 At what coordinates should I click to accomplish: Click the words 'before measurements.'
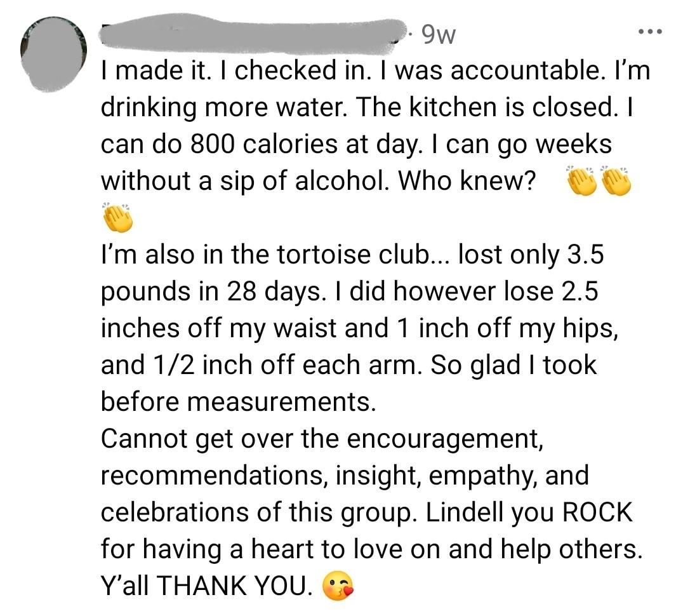239,401
